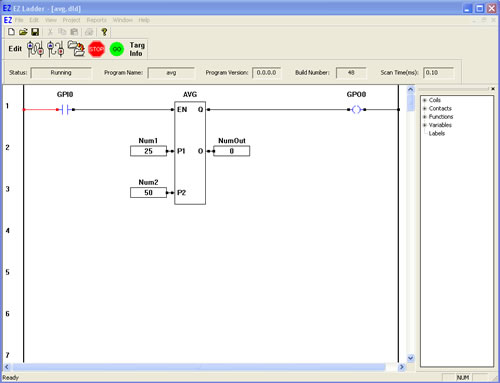Select Labels in the tree
Screen dimensions: 500x383
(x=437, y=133)
